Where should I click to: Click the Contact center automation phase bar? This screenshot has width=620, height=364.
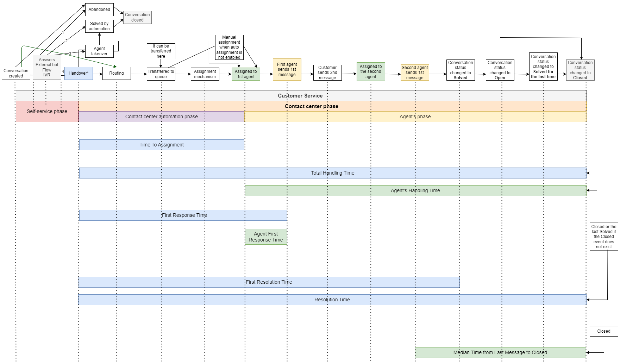pos(162,117)
